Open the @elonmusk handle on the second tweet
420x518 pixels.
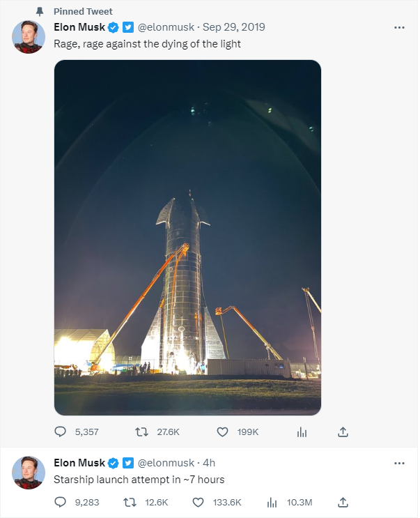point(166,463)
